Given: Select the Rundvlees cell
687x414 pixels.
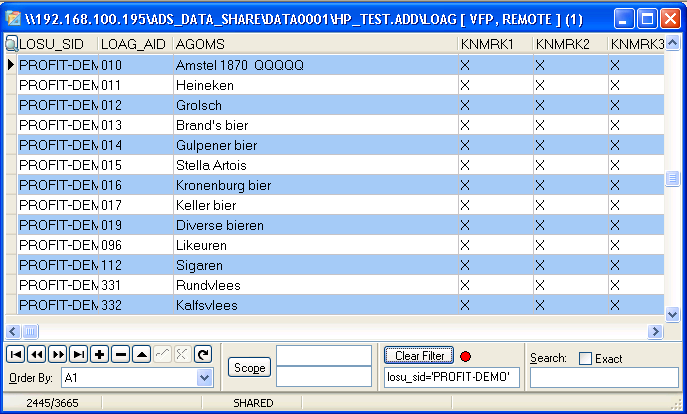Looking at the screenshot, I should [315, 285].
